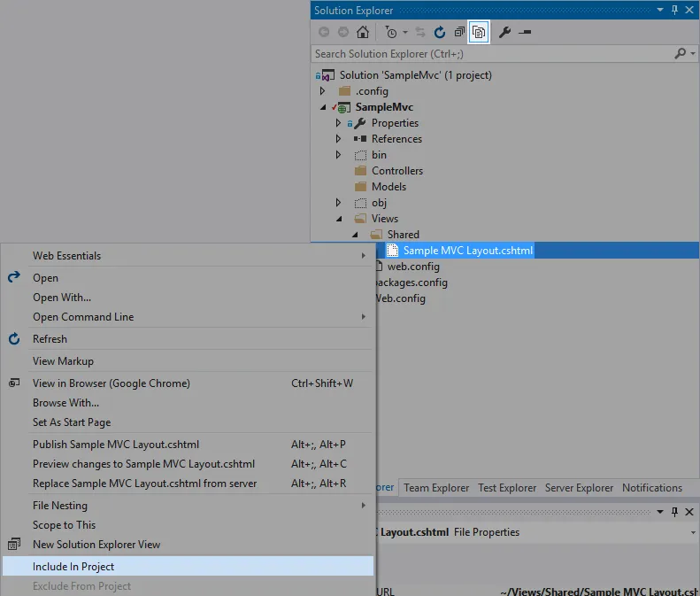This screenshot has height=596, width=700.
Task: Click in the Search Solution Explorer field
Action: point(491,54)
